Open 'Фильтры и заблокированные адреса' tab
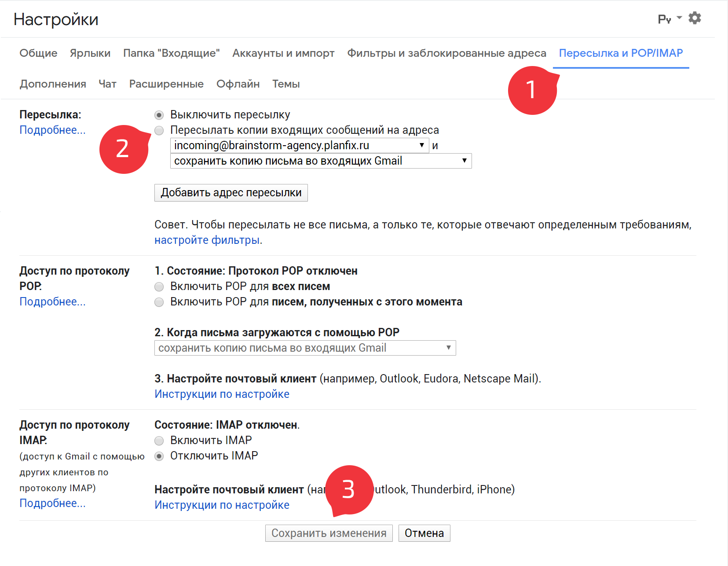The height and width of the screenshot is (566, 728). pyautogui.click(x=446, y=53)
